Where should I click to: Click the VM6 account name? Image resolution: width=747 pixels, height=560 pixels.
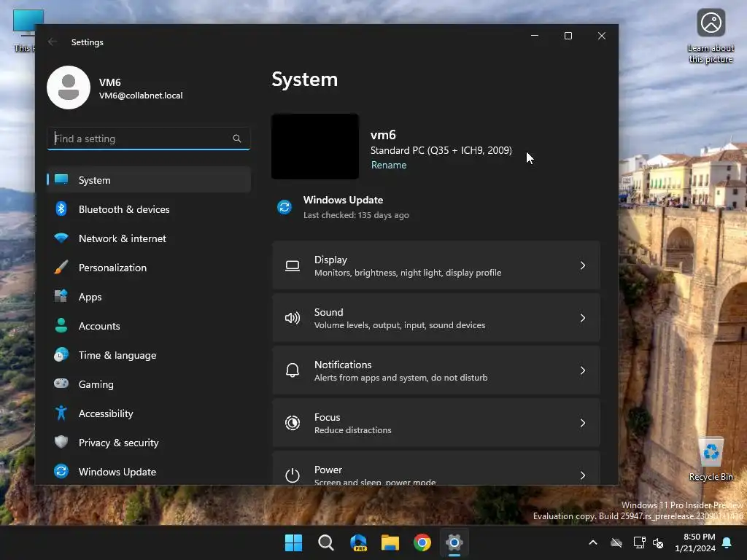(x=109, y=82)
